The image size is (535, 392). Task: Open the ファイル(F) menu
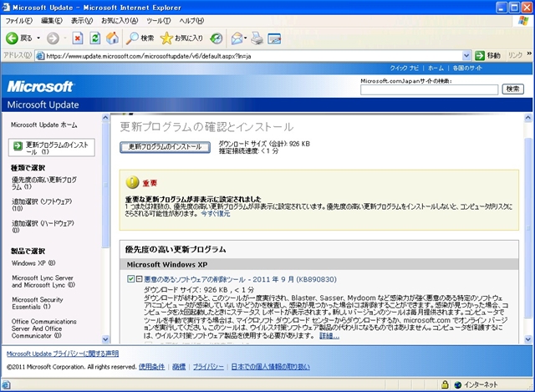coord(18,21)
